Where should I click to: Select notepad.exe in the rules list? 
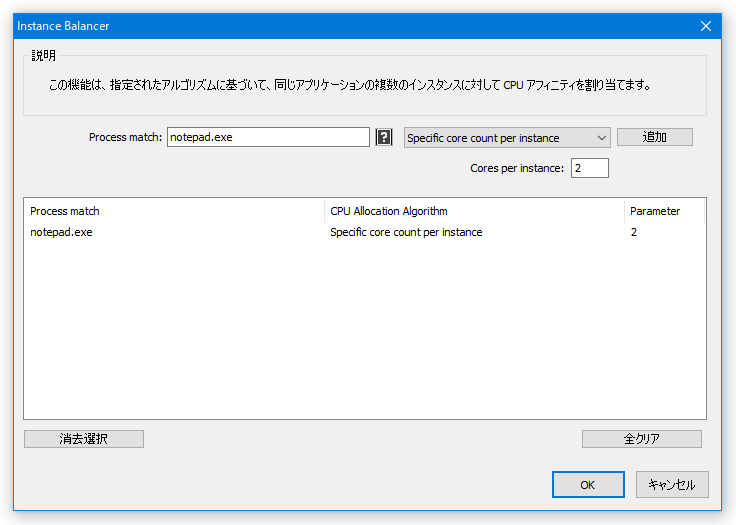point(61,232)
